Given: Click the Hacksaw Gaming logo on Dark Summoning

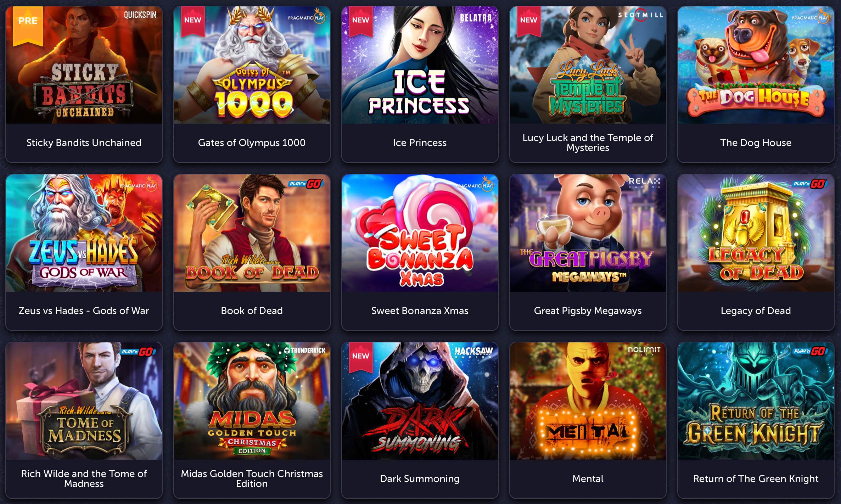Looking at the screenshot, I should click(473, 352).
